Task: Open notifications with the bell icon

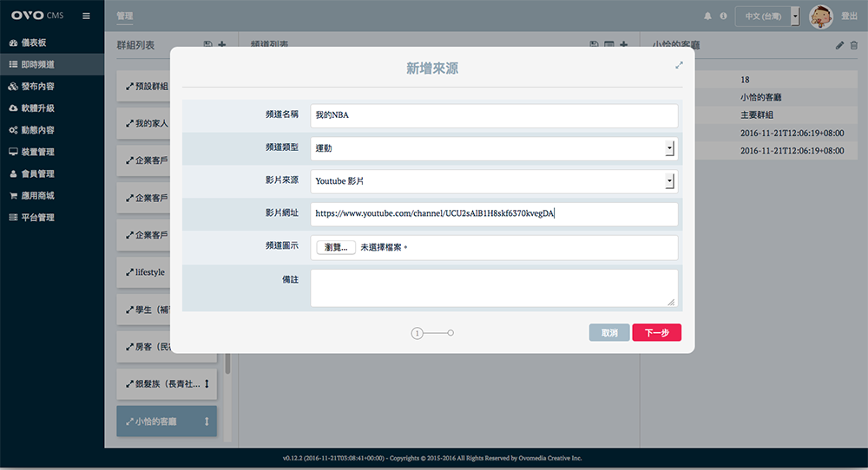Action: coord(707,16)
